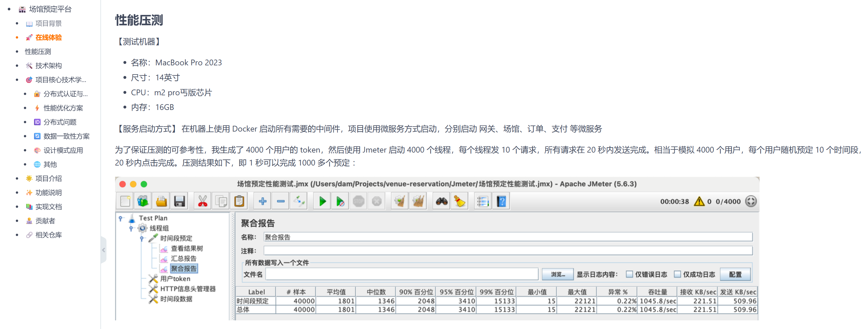Click the scissors Cut icon in JMeter toolbar
Viewport: 868px width, 329px height.
(203, 201)
